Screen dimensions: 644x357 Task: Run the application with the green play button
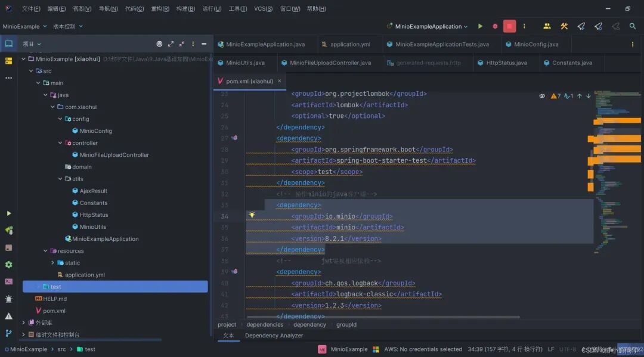coord(481,26)
